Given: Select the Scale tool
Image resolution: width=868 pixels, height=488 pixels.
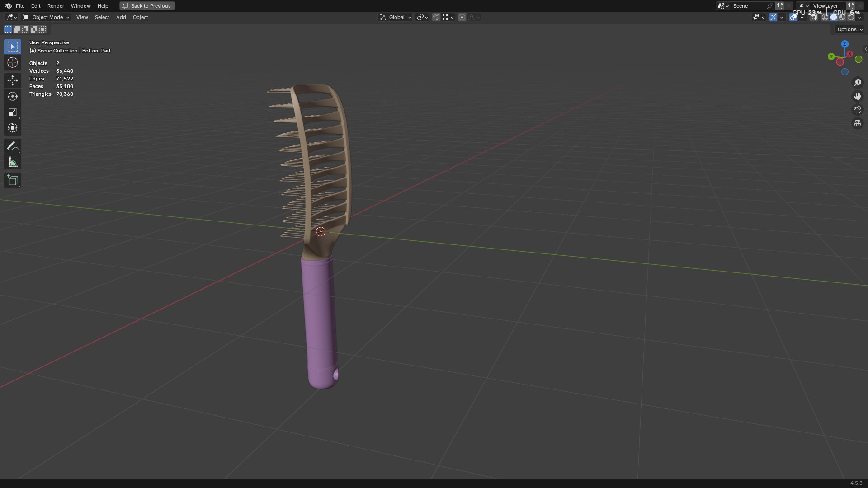Looking at the screenshot, I should point(12,112).
